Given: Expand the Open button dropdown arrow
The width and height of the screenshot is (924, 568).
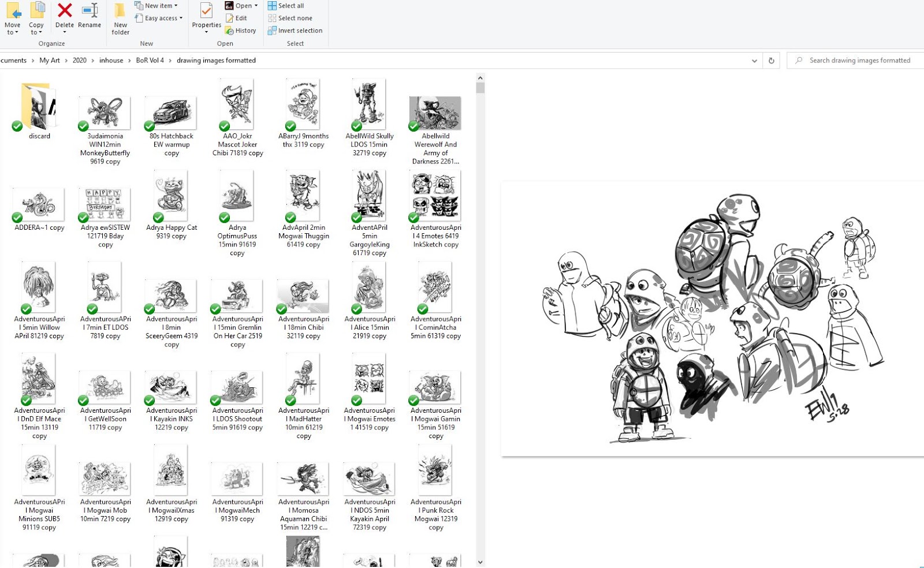Looking at the screenshot, I should pyautogui.click(x=256, y=6).
